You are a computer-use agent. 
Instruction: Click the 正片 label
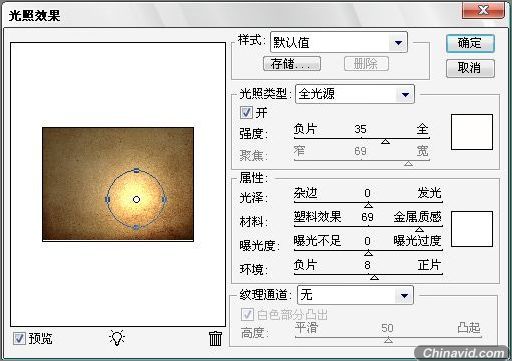[429, 265]
